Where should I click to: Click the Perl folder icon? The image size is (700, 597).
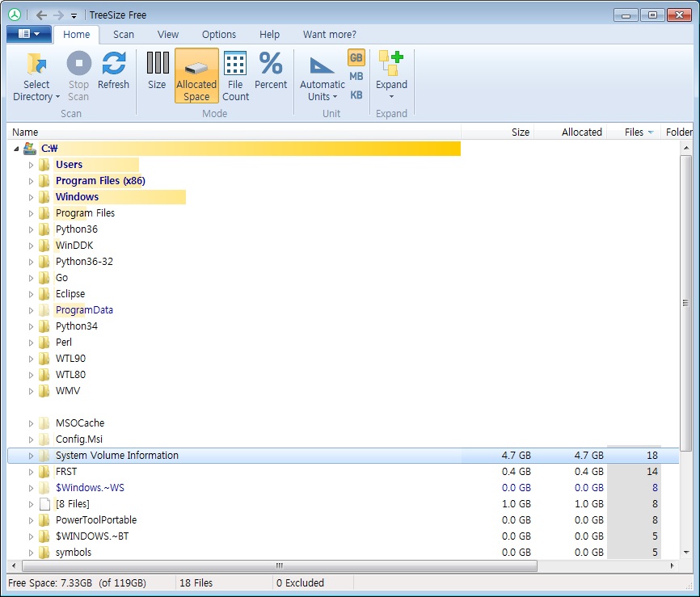(44, 343)
